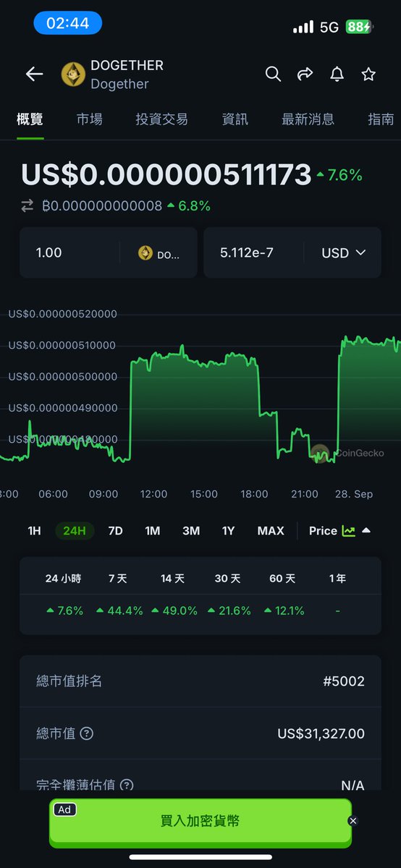401x868 pixels.
Task: Tap the market cap rank #5002
Action: click(344, 681)
